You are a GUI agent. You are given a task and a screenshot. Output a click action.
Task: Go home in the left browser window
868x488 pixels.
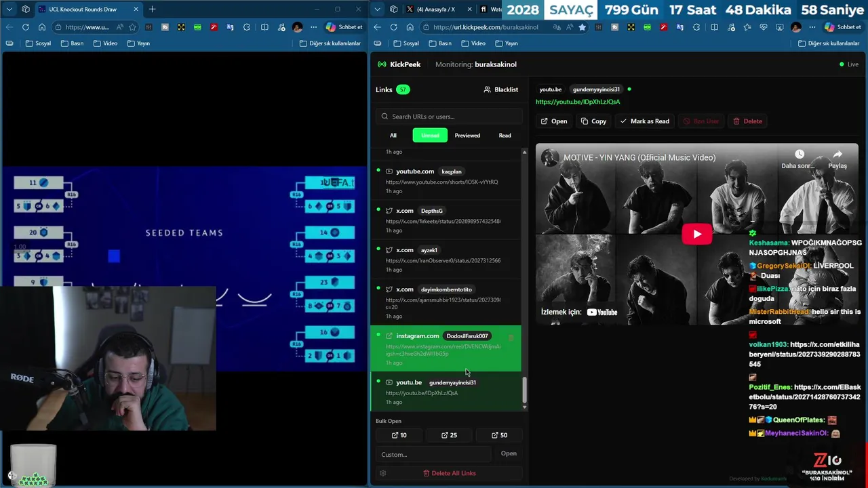click(42, 27)
